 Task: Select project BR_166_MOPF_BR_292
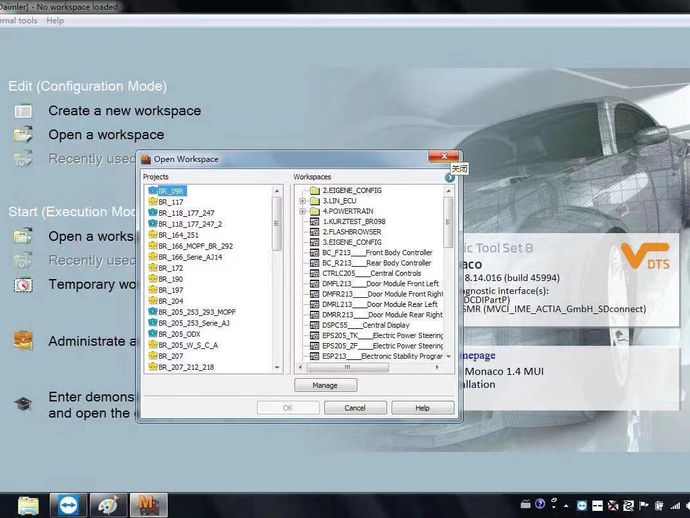pyautogui.click(x=195, y=246)
